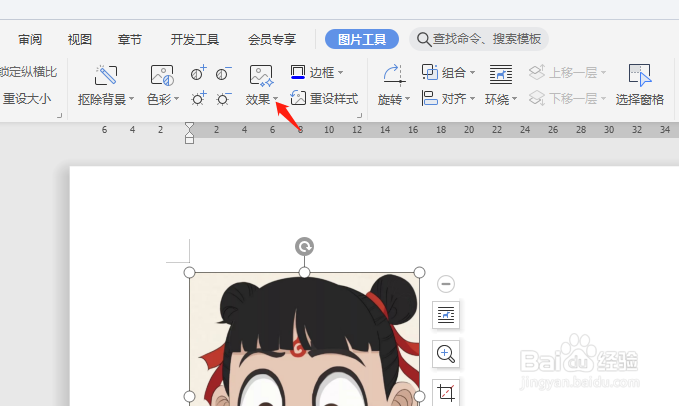This screenshot has width=679, height=406.
Task: Open the 章节 tab
Action: click(x=129, y=39)
